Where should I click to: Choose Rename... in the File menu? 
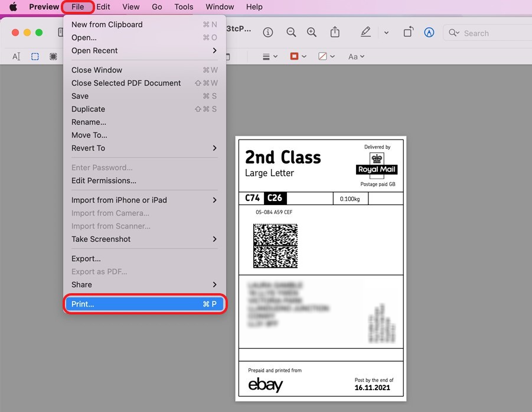[x=145, y=122]
